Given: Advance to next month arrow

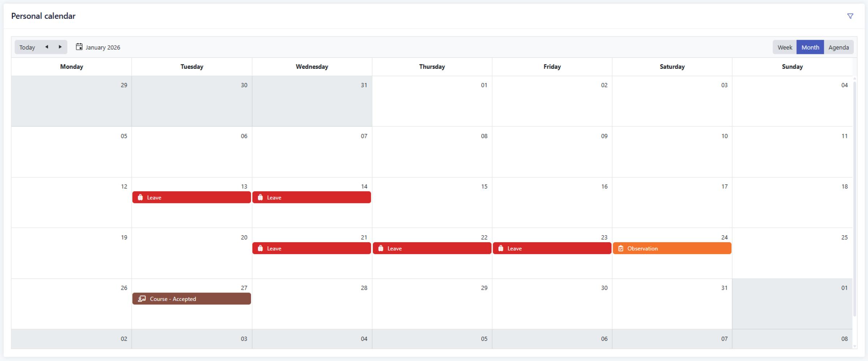Looking at the screenshot, I should tap(60, 47).
